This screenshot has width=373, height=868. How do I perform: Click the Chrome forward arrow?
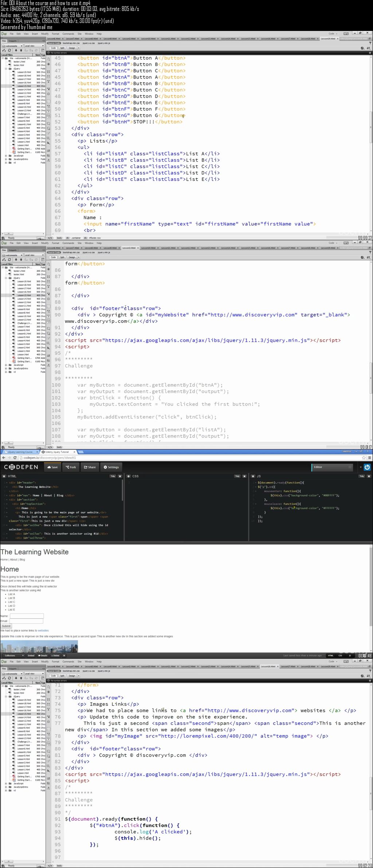(x=9, y=458)
